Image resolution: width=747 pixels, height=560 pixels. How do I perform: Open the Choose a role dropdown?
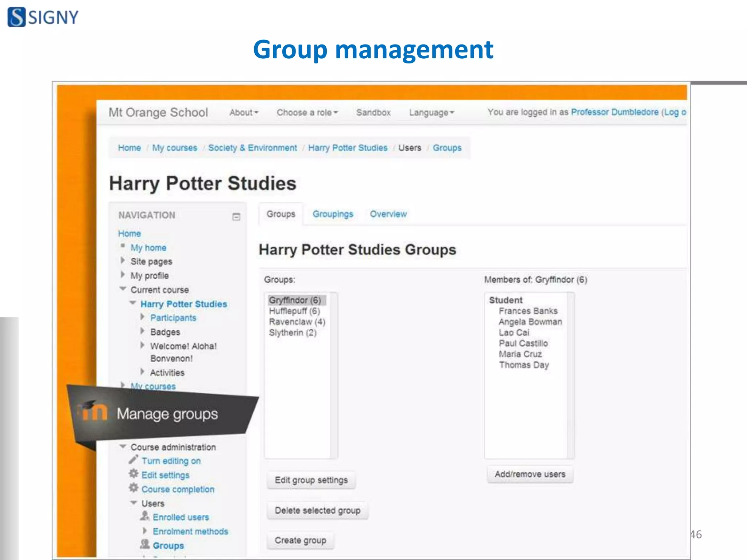[307, 112]
